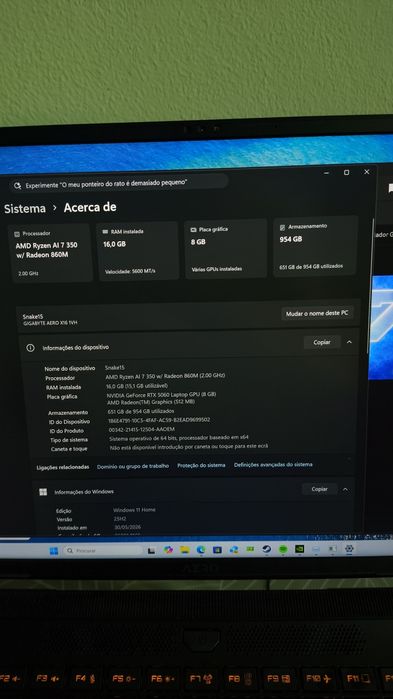Click the memory icon on RAM instalada card
This screenshot has width=393, height=699.
(x=106, y=232)
